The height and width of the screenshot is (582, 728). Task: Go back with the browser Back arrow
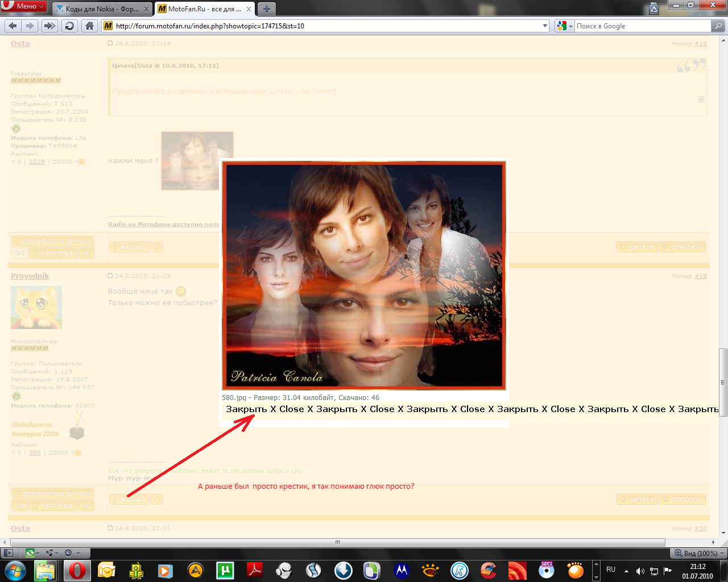(13, 26)
